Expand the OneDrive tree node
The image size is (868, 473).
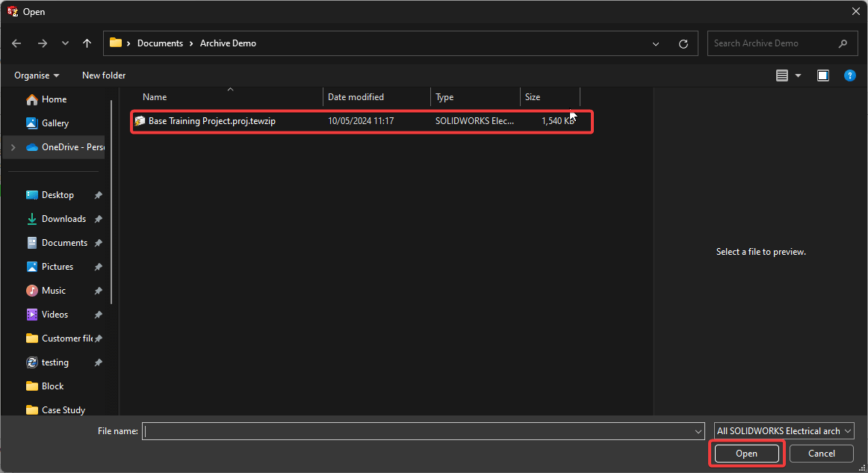tap(13, 147)
